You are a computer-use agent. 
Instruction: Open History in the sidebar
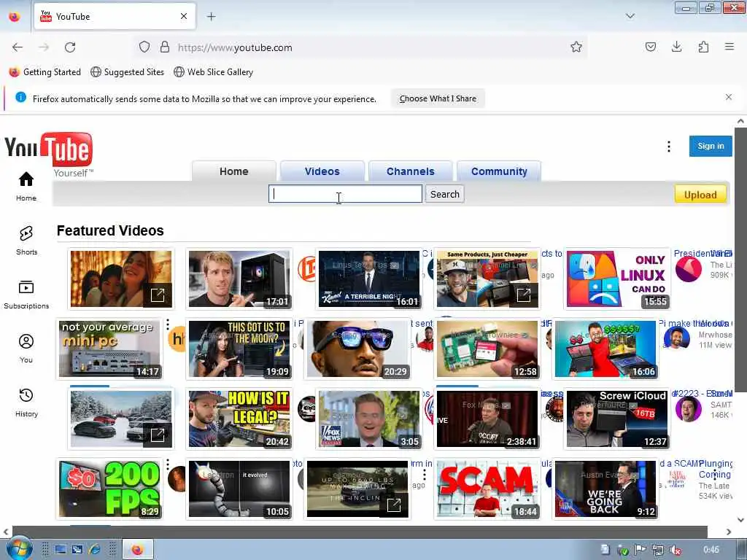tap(26, 402)
